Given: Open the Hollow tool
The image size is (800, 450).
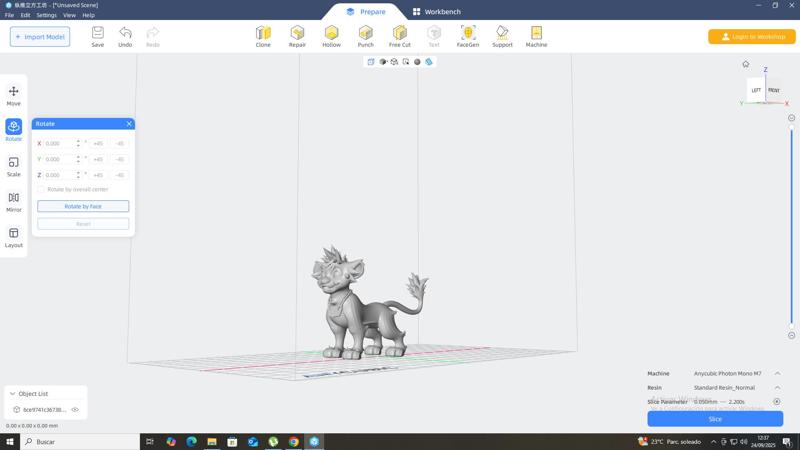Looking at the screenshot, I should 332,37.
